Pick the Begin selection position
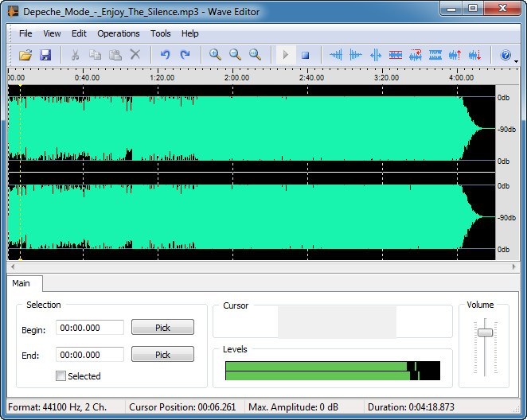 162,328
